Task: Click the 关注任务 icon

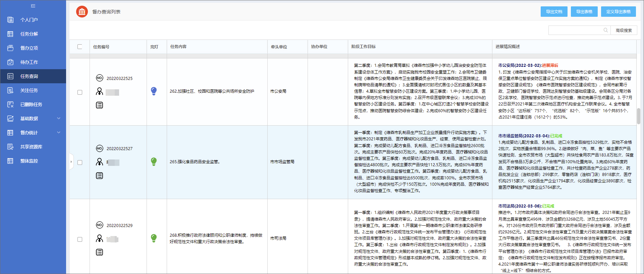Action: 10,90
